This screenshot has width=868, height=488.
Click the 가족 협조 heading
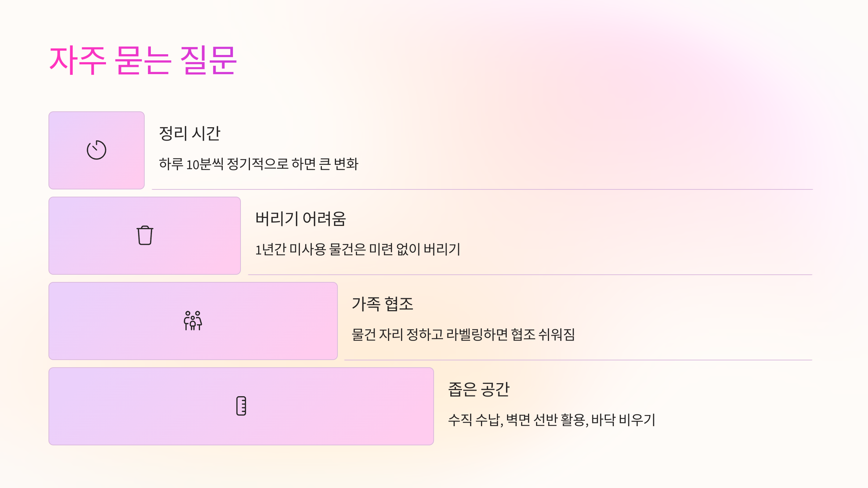[x=383, y=304]
